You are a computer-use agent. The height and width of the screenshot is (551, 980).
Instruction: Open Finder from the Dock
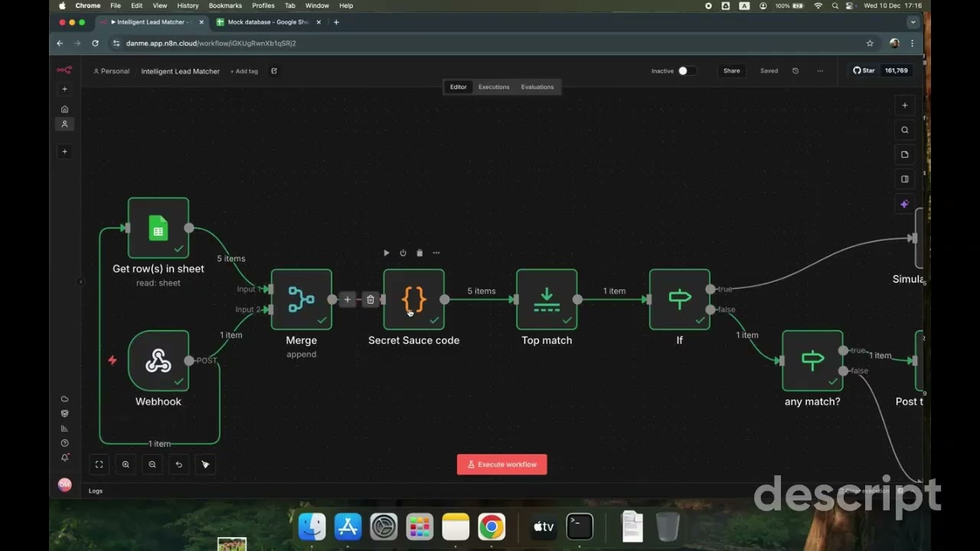312,527
